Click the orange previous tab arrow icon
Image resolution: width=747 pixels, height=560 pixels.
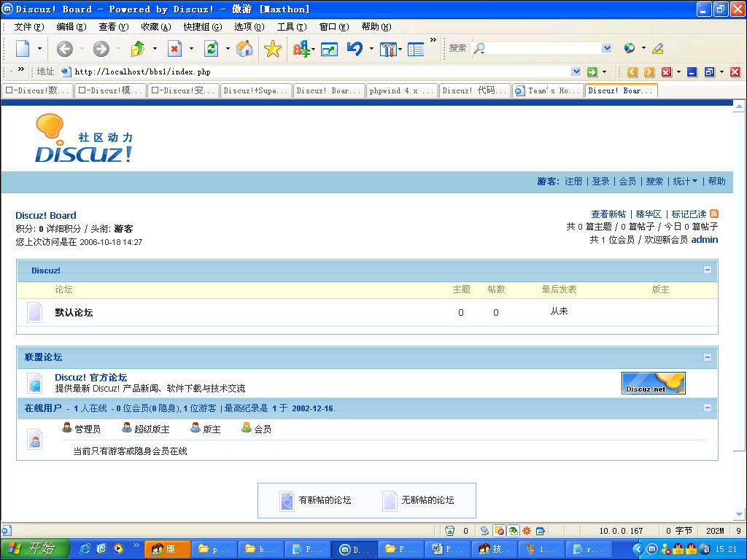[x=632, y=72]
